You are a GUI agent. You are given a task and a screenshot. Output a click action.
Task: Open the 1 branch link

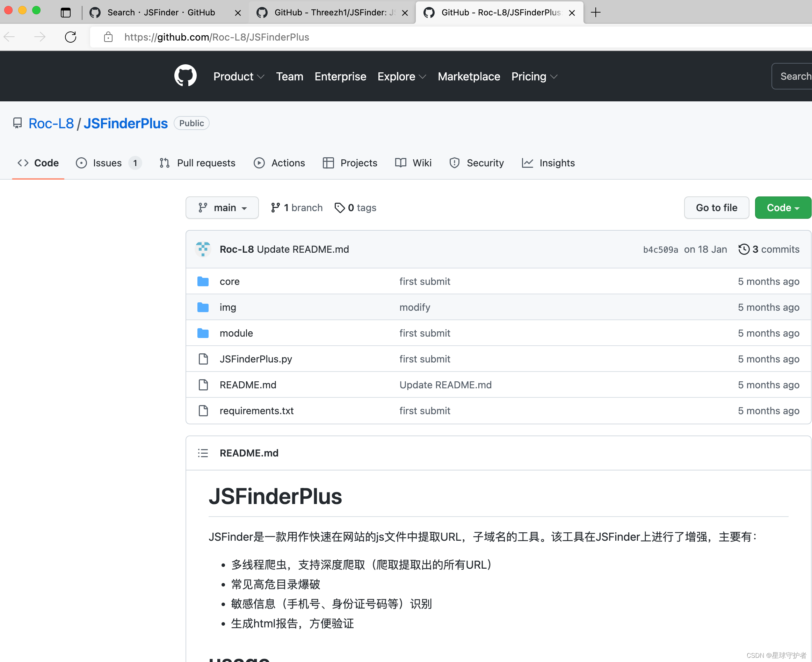click(297, 208)
